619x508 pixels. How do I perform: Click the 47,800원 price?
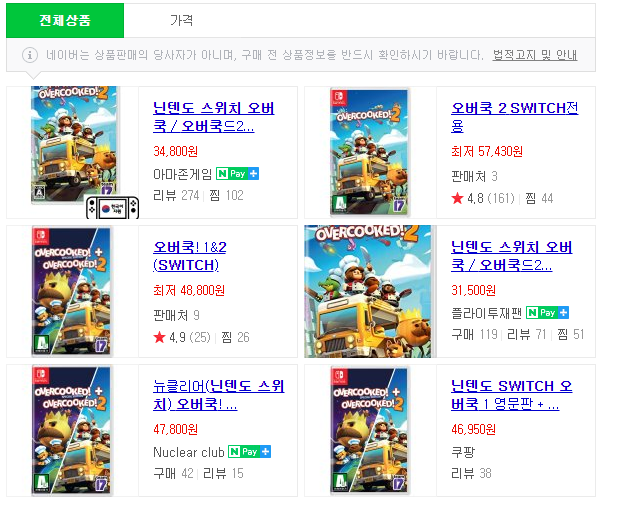click(x=176, y=429)
